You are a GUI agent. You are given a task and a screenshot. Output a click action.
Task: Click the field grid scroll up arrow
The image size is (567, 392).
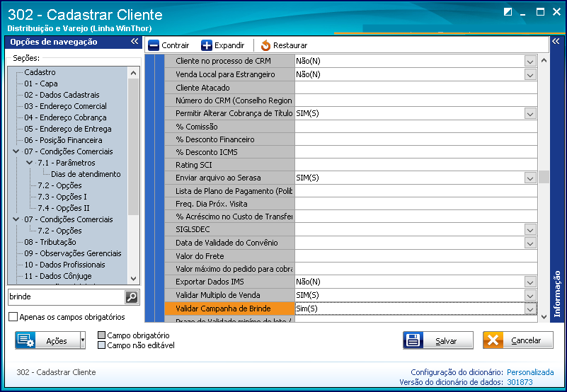(544, 60)
